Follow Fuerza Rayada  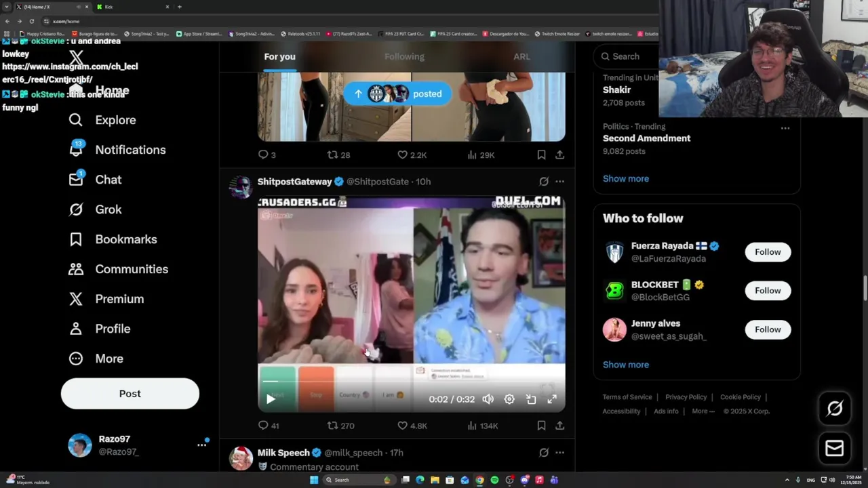coord(768,252)
